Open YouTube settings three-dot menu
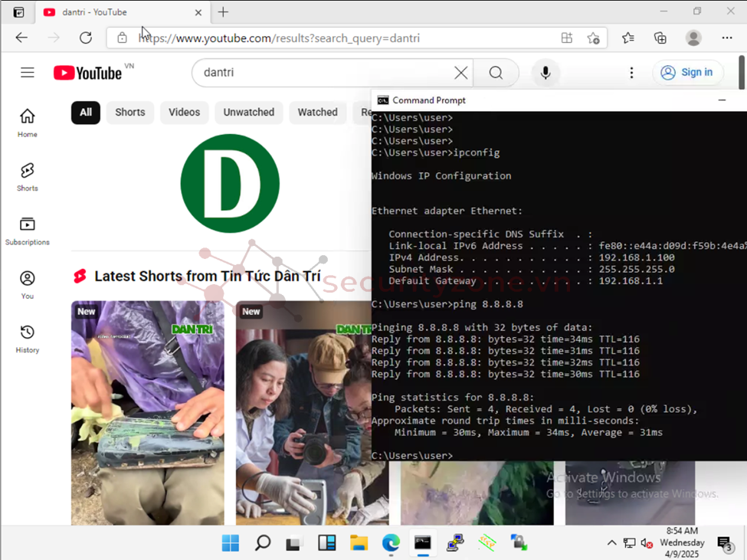 [631, 72]
